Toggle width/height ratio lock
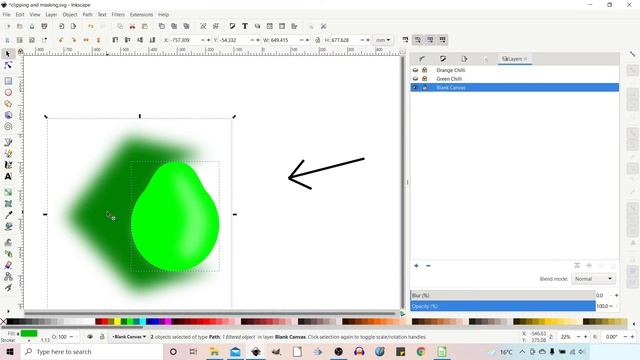Screen dimensions: 640x360 point(318,40)
